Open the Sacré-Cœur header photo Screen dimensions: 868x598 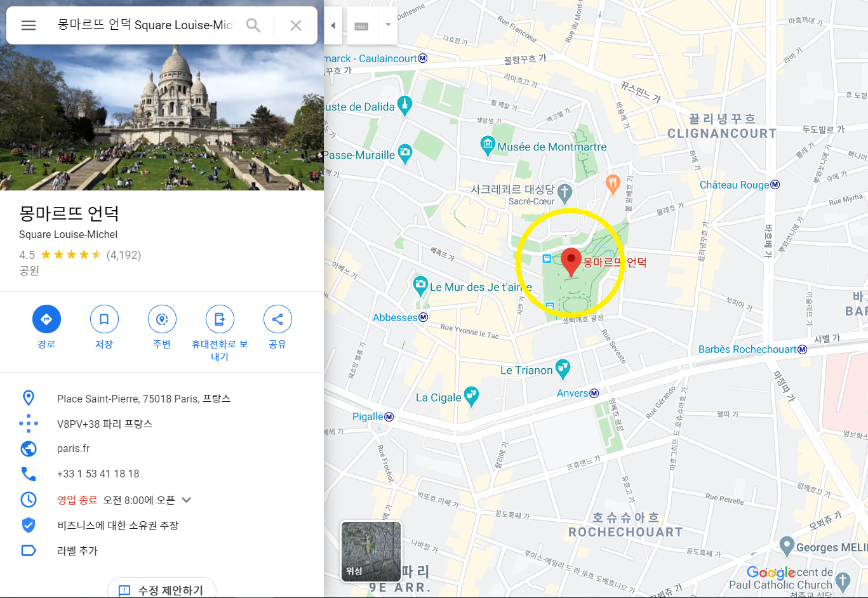pyautogui.click(x=162, y=117)
